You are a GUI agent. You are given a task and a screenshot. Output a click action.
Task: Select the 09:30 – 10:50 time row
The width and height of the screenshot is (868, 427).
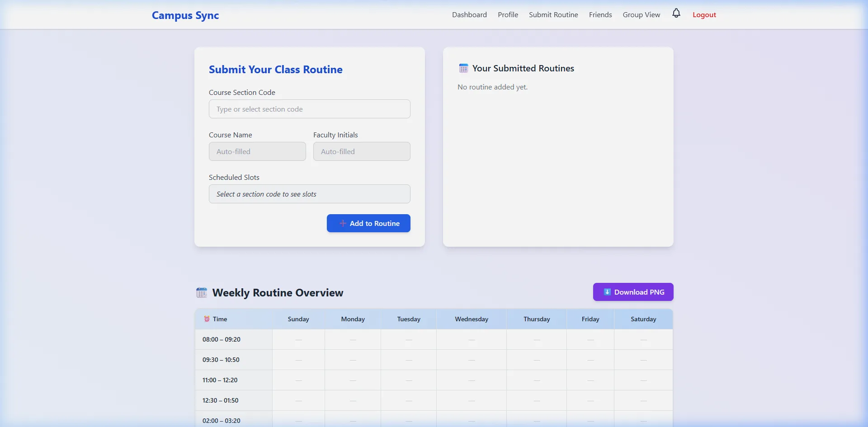[x=434, y=360]
